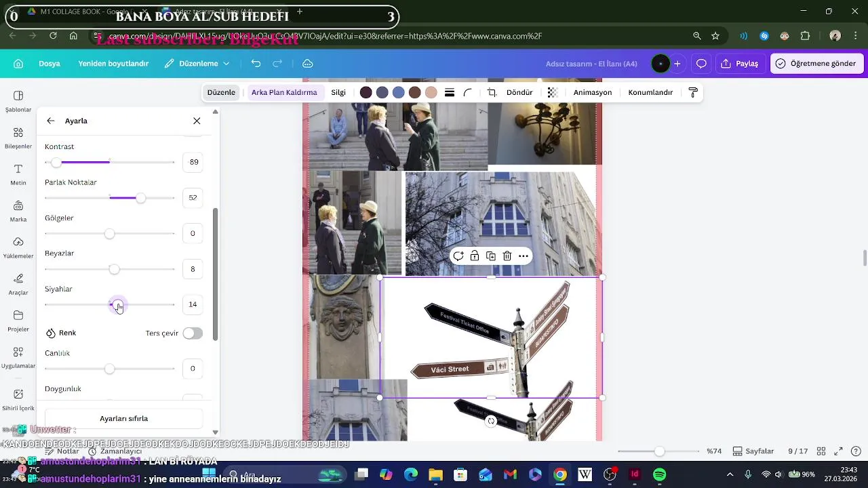
Task: Open transparency checkerboard icon
Action: pos(553,93)
